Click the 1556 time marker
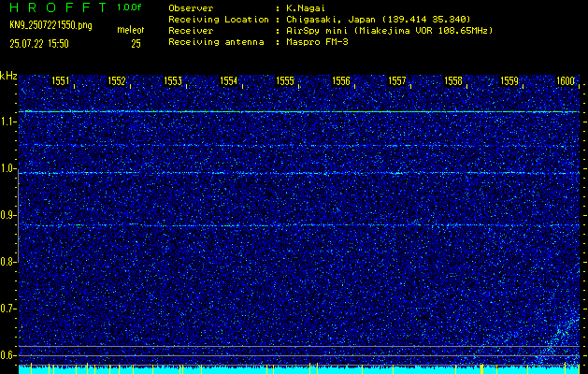This screenshot has width=588, height=374. point(341,81)
